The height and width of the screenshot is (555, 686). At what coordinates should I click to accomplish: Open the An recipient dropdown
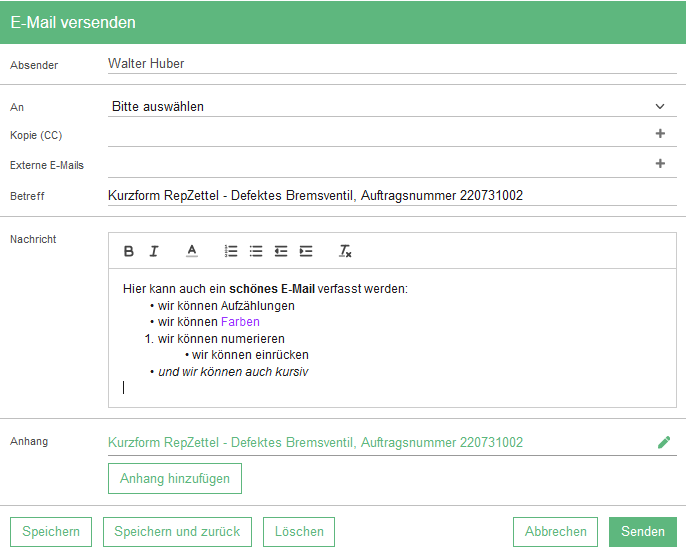[392, 106]
